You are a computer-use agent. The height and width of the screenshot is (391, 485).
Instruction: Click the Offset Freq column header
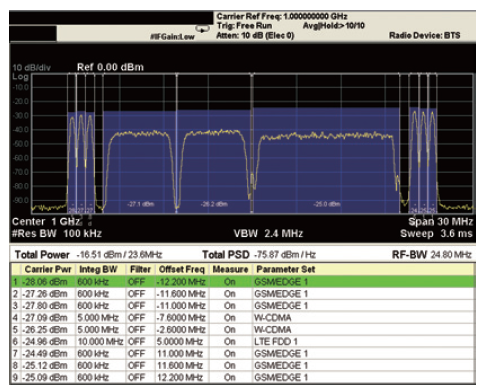181,269
